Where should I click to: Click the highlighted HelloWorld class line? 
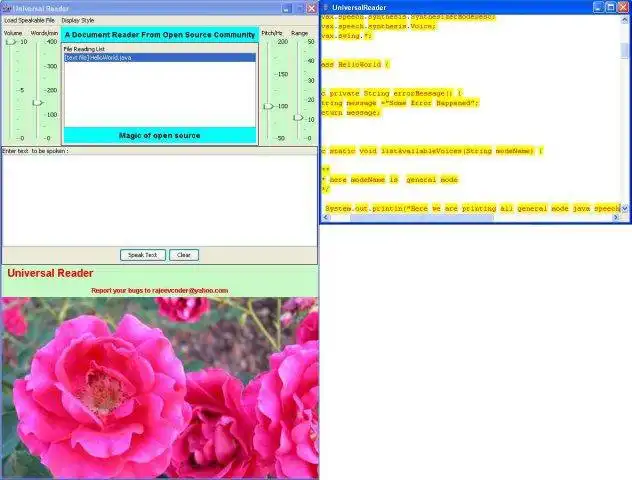356,64
